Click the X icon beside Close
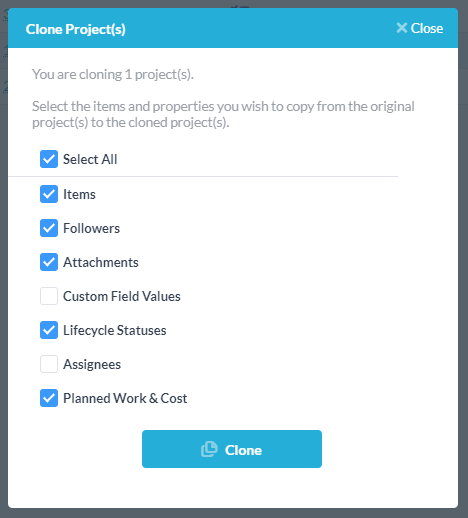468x518 pixels. 402,28
